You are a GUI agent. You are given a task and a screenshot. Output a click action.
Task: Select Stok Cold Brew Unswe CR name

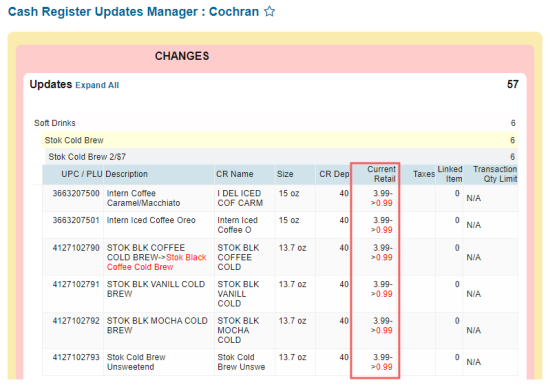pyautogui.click(x=241, y=362)
